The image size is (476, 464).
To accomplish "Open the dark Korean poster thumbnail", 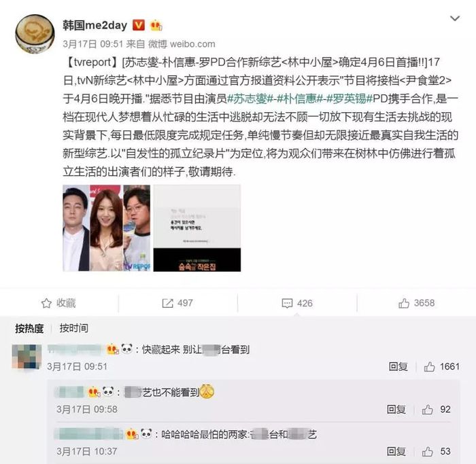I will pyautogui.click(x=197, y=228).
